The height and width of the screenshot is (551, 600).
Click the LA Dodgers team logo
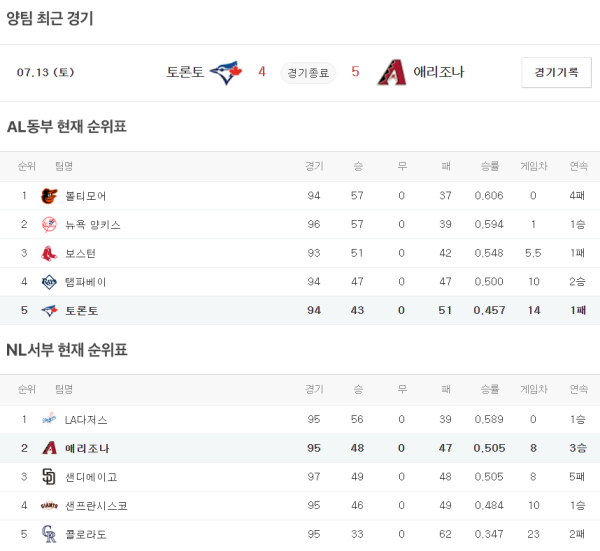point(49,420)
